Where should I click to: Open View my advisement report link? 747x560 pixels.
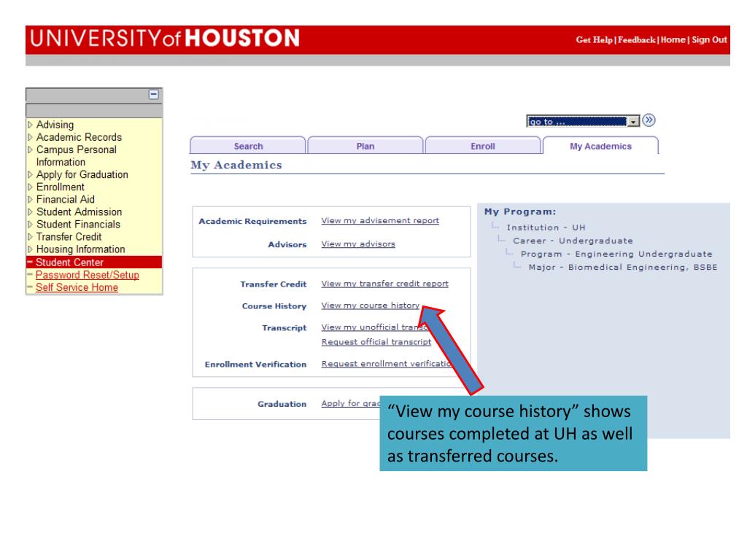click(x=380, y=220)
